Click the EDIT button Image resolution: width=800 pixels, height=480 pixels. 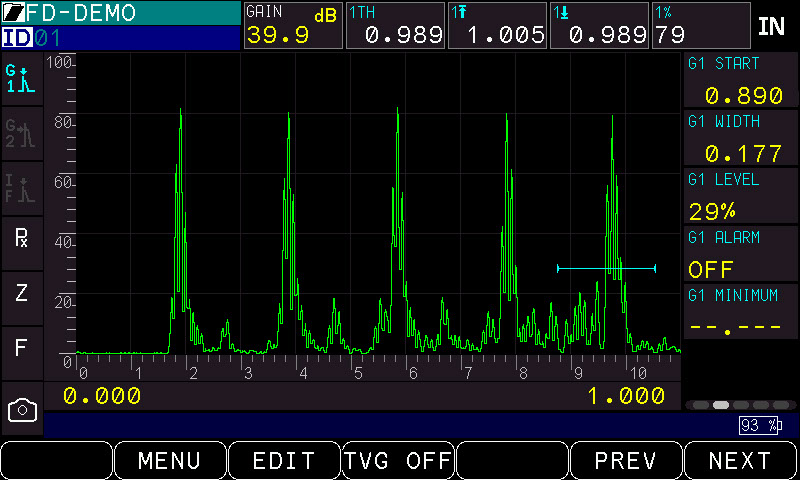[284, 460]
